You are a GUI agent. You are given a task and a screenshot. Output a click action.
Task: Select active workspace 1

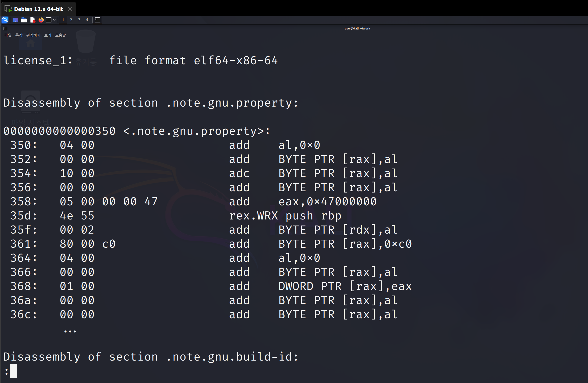click(x=63, y=20)
